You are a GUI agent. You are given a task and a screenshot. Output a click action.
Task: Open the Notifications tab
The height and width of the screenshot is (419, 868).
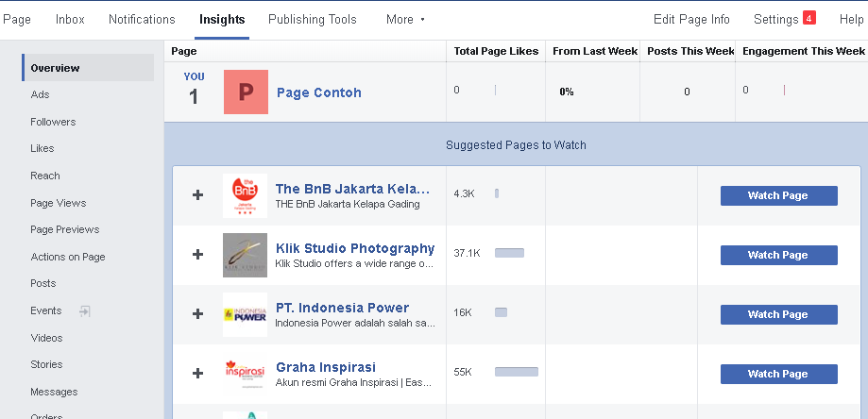coord(142,19)
